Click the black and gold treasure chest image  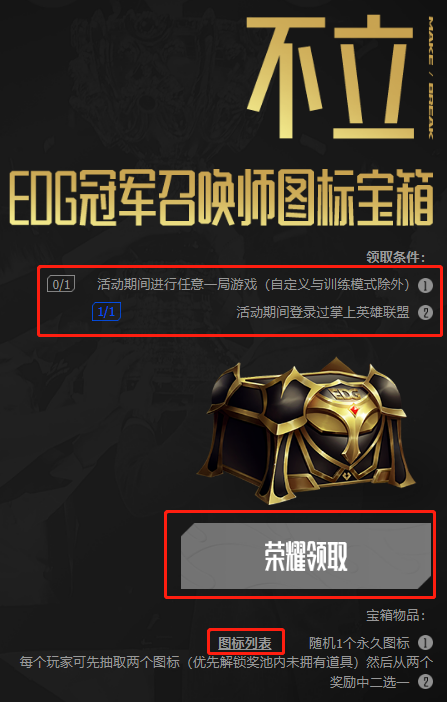pyautogui.click(x=306, y=430)
